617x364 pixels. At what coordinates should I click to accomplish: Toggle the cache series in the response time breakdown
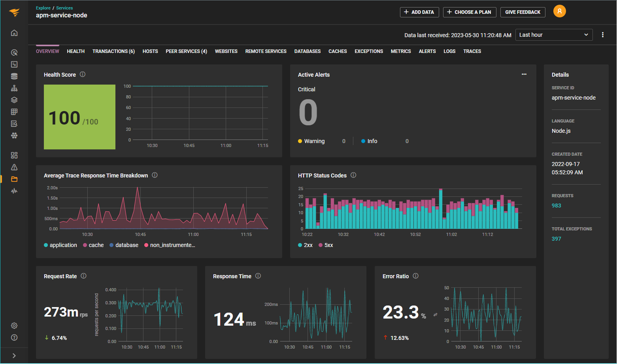coord(93,245)
